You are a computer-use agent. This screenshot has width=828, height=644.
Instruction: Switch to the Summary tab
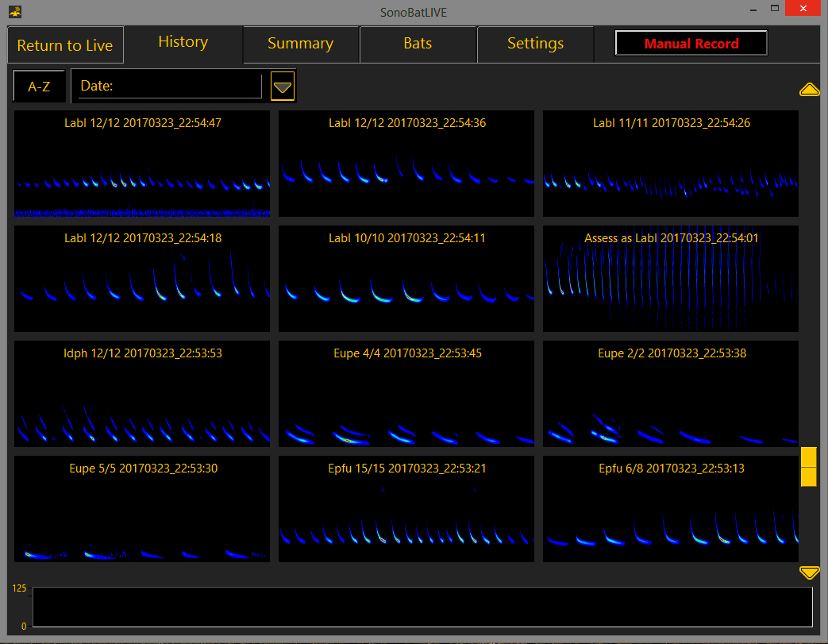click(x=300, y=44)
